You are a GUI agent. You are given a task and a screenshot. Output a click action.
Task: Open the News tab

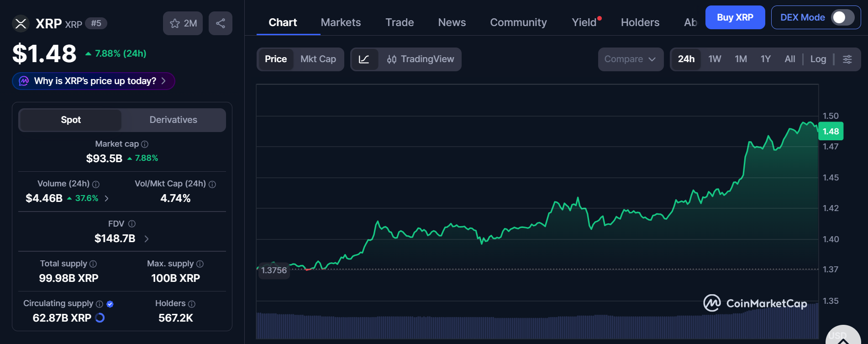(x=452, y=22)
